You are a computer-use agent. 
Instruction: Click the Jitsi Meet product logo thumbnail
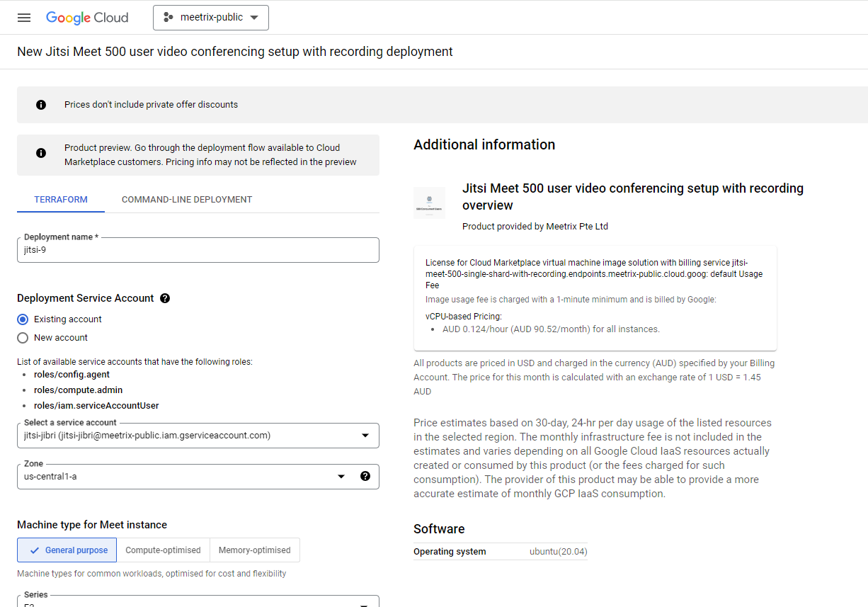click(429, 203)
